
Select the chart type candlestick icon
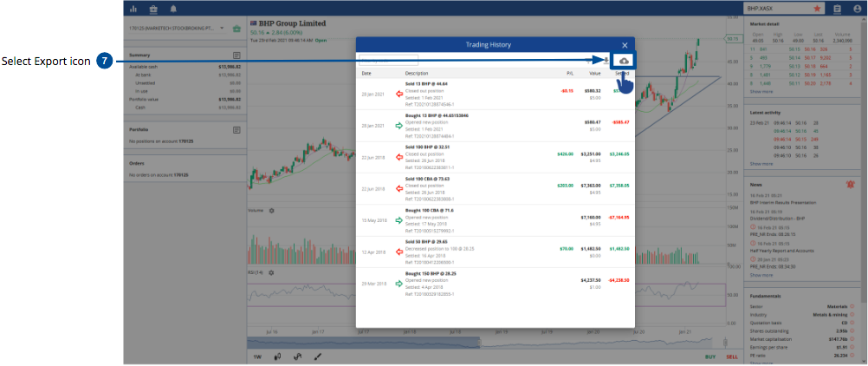click(277, 357)
